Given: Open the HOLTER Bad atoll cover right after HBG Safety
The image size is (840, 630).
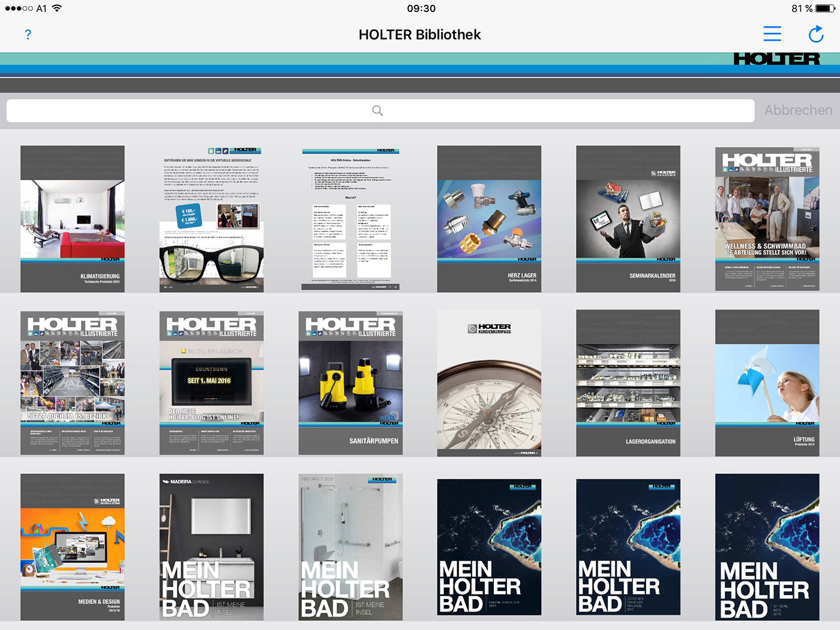Looking at the screenshot, I should 489,547.
